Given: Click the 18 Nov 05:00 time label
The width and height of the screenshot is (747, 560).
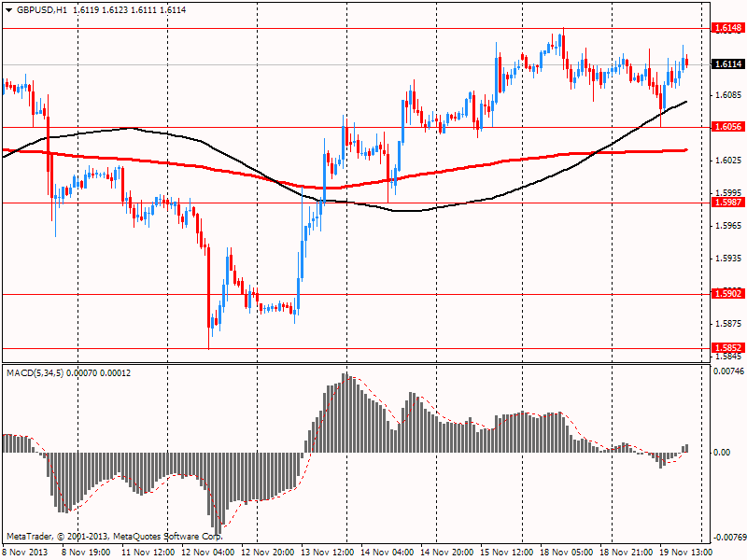Looking at the screenshot, I should tap(567, 553).
